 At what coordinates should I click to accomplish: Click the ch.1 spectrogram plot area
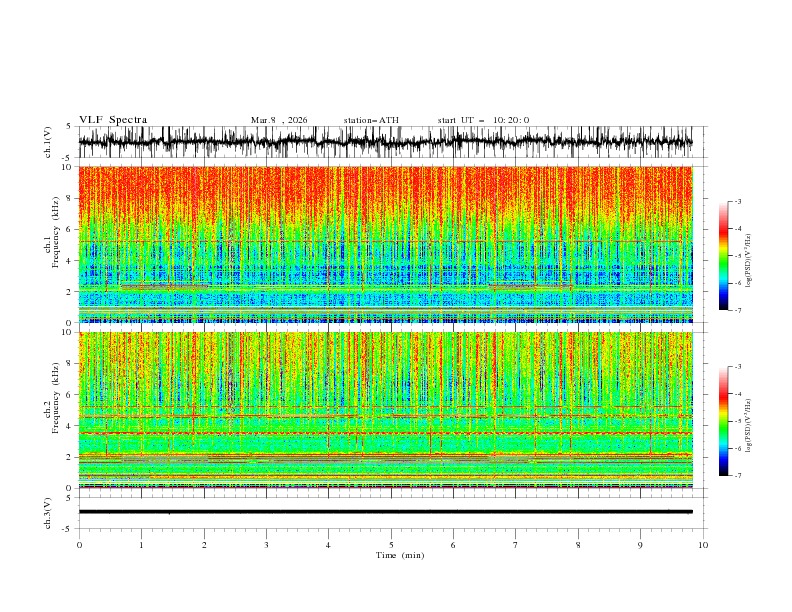point(386,244)
